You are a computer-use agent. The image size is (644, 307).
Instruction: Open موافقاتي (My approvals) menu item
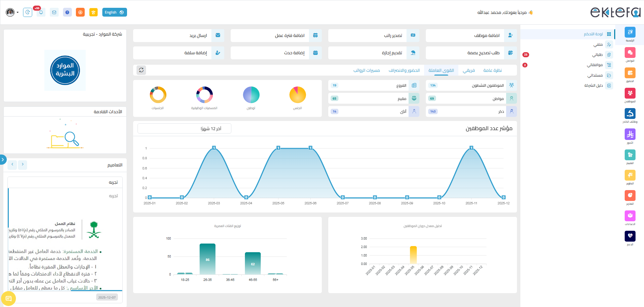click(x=567, y=65)
